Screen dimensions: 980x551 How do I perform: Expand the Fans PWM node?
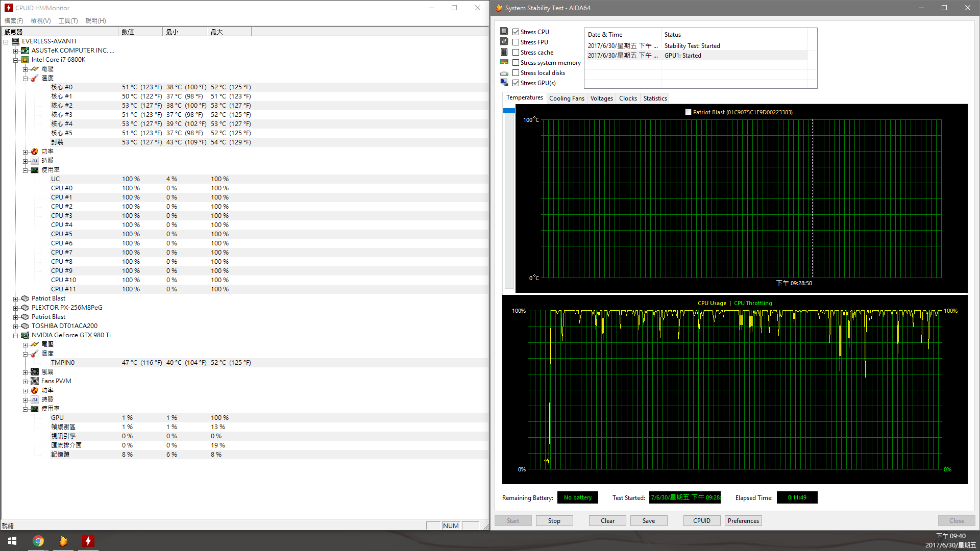(25, 382)
